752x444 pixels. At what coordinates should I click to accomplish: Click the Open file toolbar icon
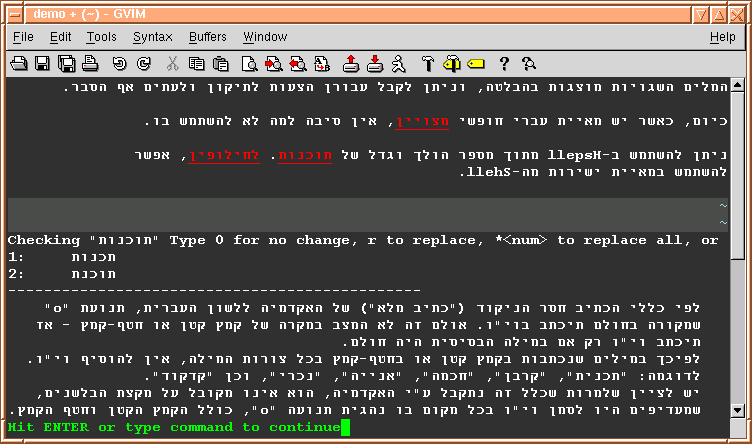(19, 63)
